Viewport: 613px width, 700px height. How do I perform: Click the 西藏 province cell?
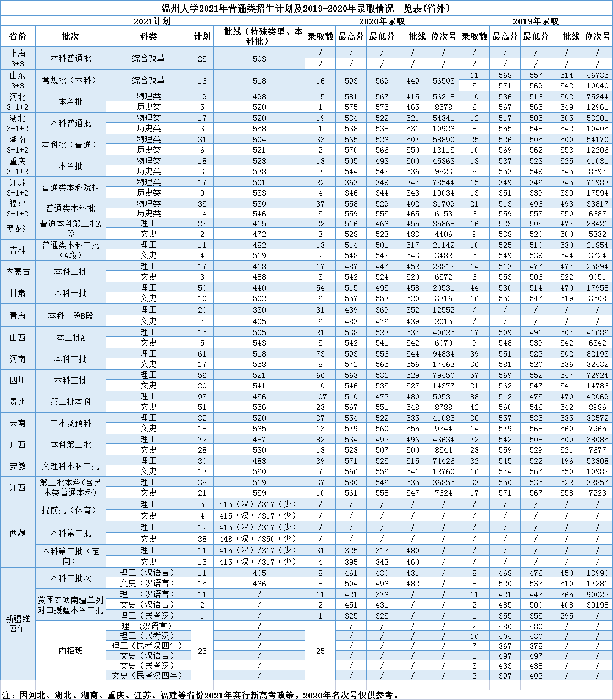(18, 533)
